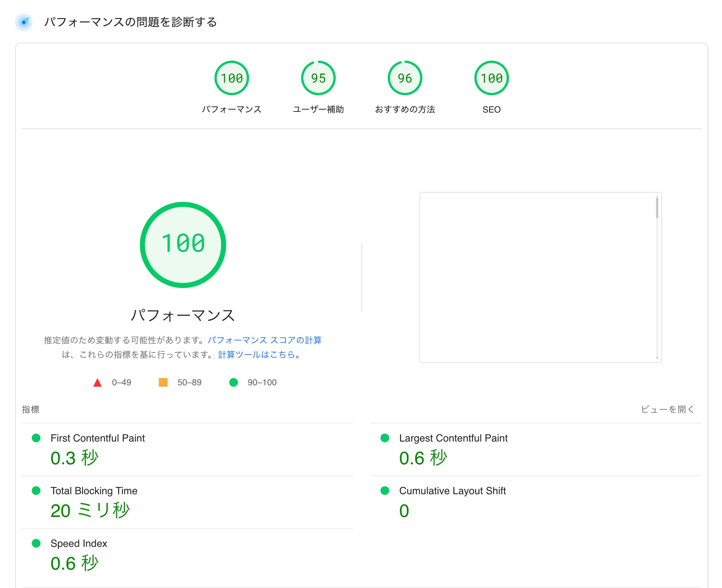Select Speed Index metric label
Image resolution: width=722 pixels, height=588 pixels.
click(79, 544)
